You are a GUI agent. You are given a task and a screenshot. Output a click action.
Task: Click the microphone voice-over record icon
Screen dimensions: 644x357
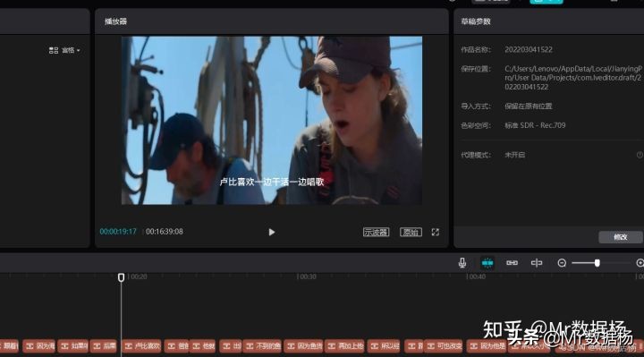point(462,263)
